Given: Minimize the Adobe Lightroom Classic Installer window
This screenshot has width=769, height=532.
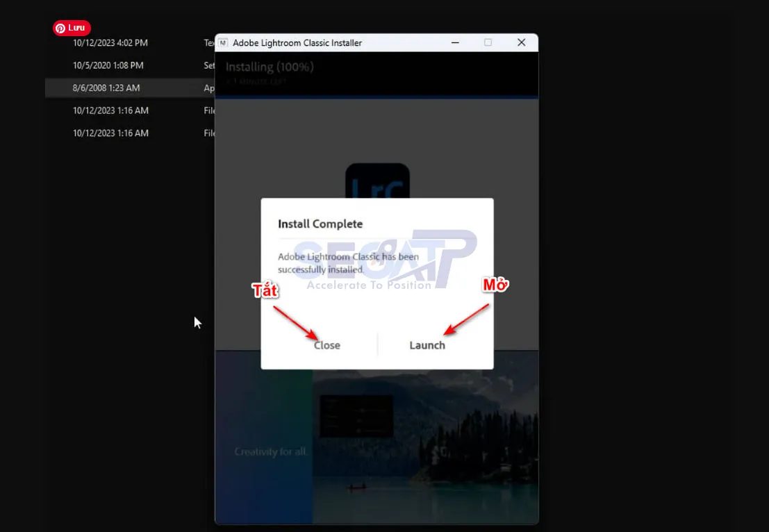Looking at the screenshot, I should [455, 43].
